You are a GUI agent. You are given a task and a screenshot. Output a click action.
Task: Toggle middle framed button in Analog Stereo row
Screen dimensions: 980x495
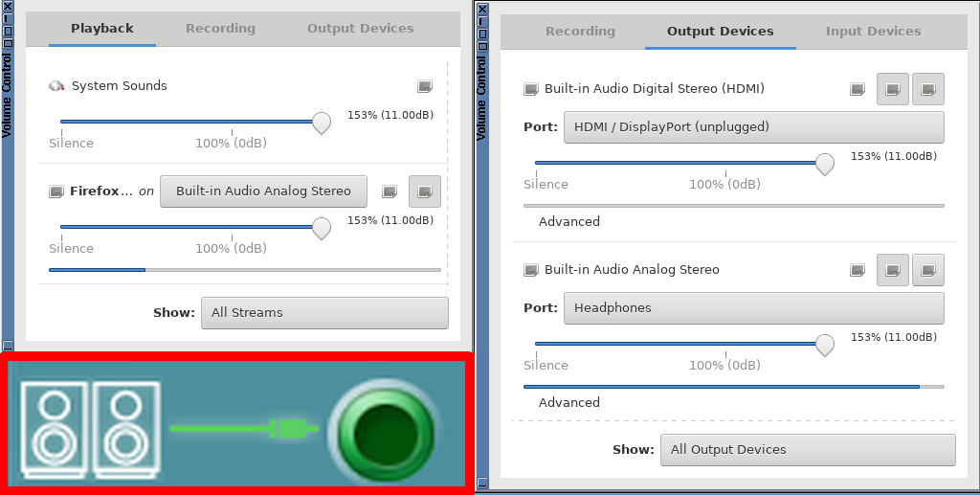click(x=893, y=271)
